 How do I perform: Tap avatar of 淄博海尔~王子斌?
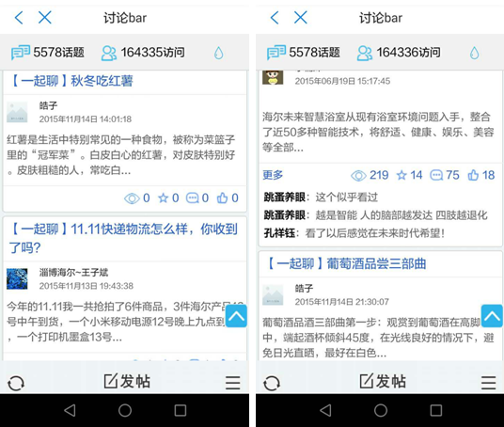pyautogui.click(x=17, y=278)
